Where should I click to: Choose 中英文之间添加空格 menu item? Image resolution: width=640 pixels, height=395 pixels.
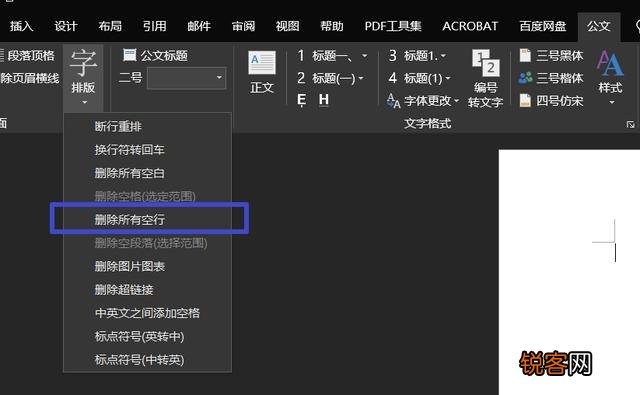(x=148, y=313)
